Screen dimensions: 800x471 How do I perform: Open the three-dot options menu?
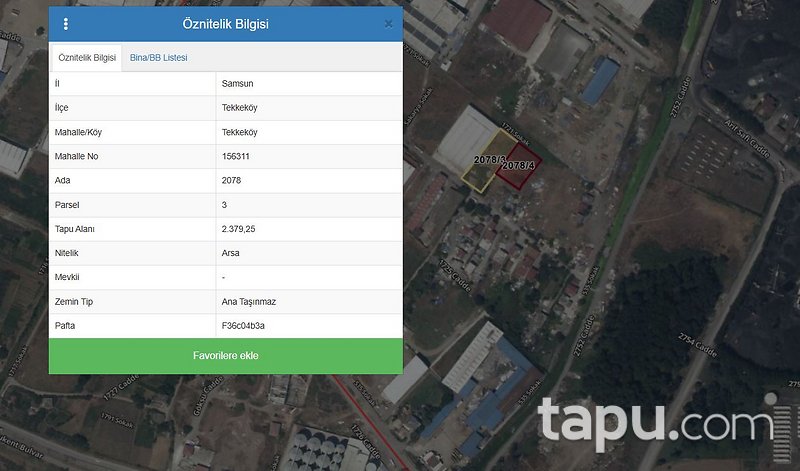(x=66, y=24)
